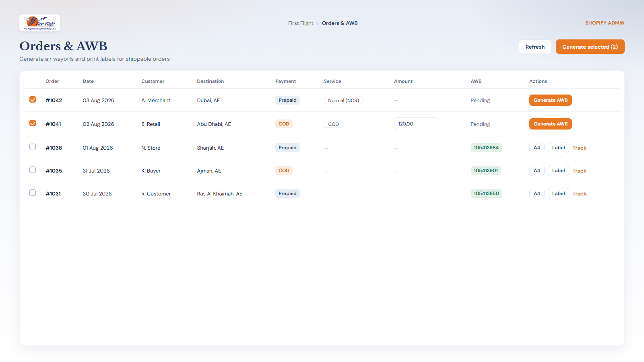Image resolution: width=644 pixels, height=362 pixels.
Task: Click the Payment column header
Action: [x=285, y=81]
